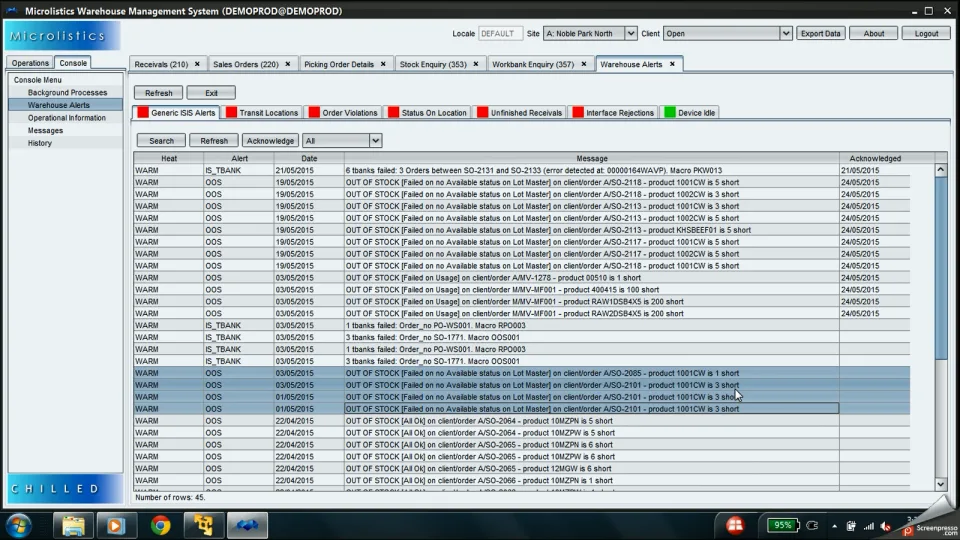Open Interface Rejections alert tab
Viewport: 960px width, 540px height.
[613, 113]
